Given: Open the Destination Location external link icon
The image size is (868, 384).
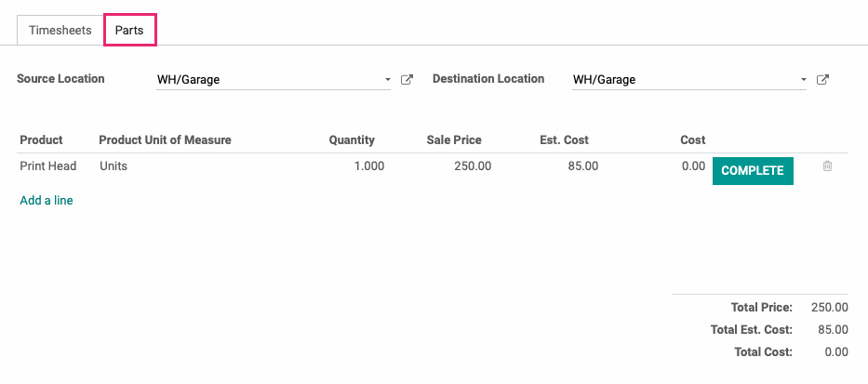Looking at the screenshot, I should pyautogui.click(x=822, y=80).
